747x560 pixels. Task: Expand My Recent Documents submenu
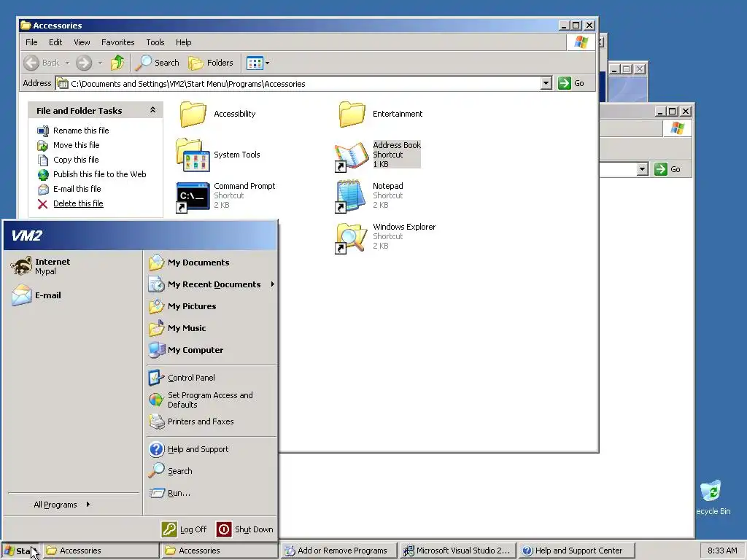(x=212, y=284)
